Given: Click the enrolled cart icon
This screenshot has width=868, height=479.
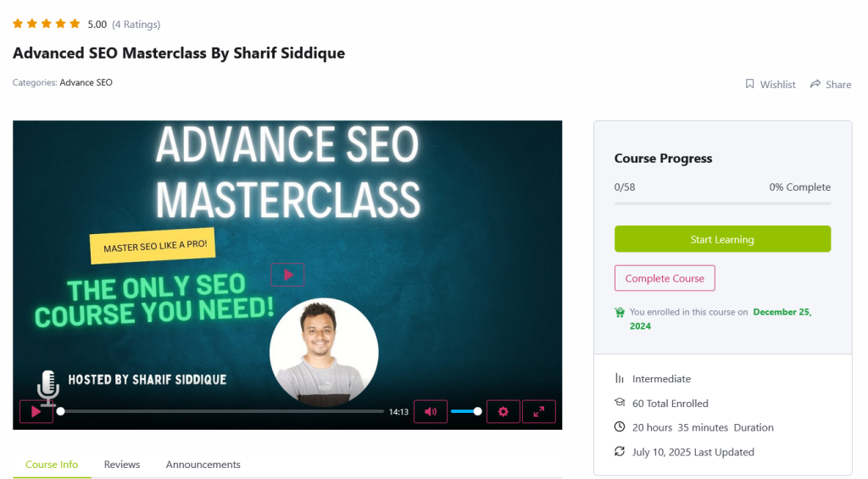Looking at the screenshot, I should pos(620,312).
